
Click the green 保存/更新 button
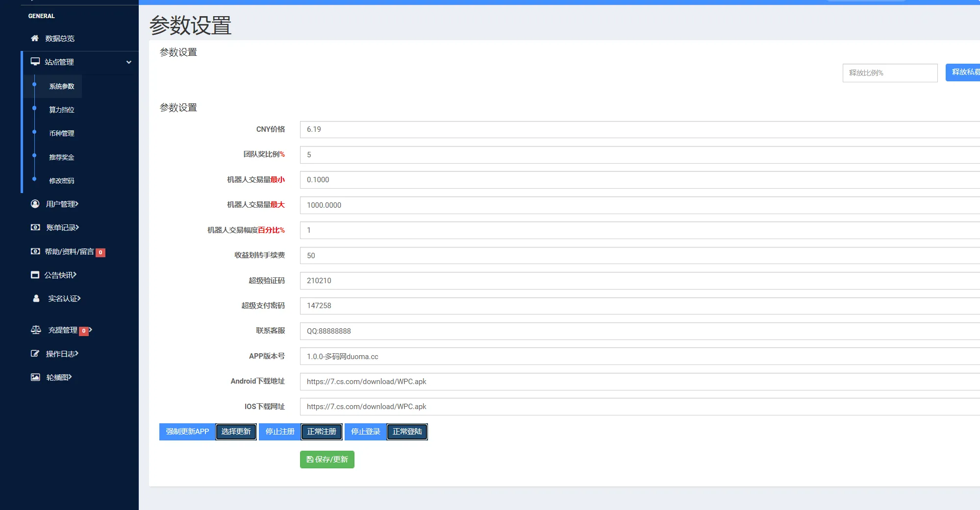click(x=327, y=459)
